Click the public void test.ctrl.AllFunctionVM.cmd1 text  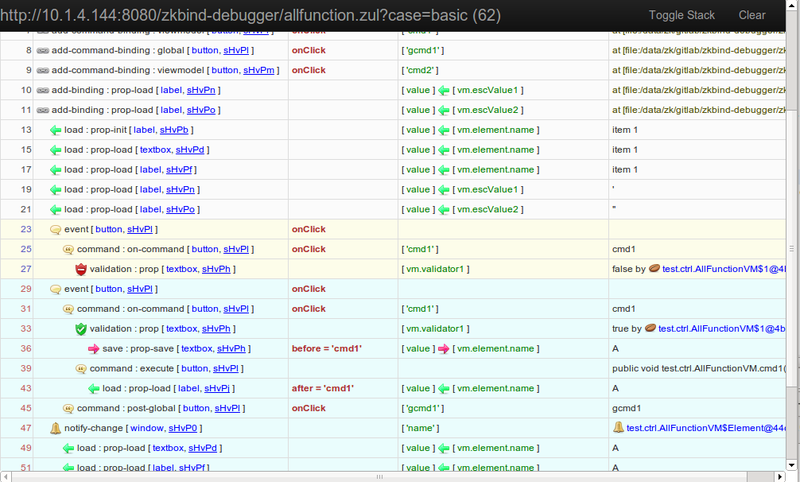tap(698, 369)
